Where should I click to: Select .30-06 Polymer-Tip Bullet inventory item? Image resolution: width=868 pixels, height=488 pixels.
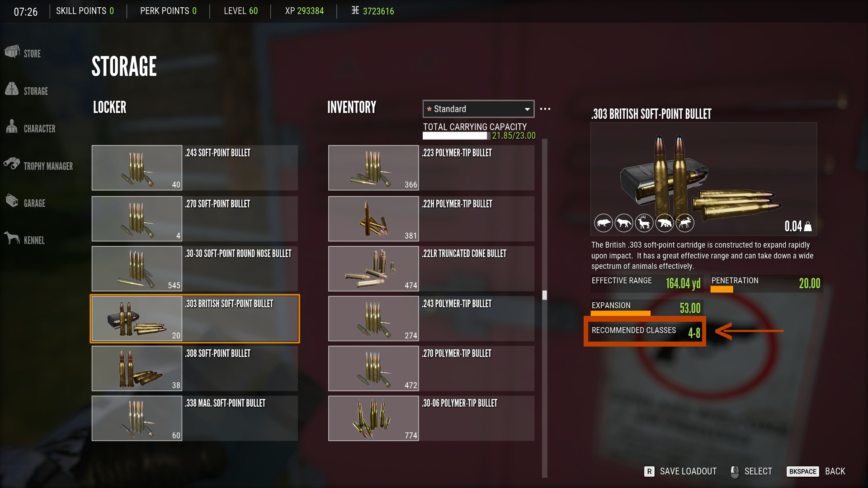coord(431,418)
